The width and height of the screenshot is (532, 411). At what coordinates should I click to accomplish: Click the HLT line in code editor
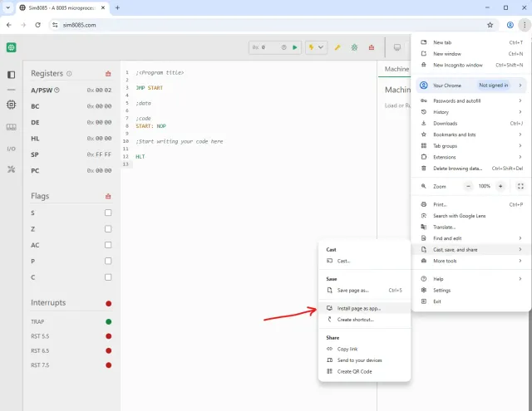click(140, 157)
